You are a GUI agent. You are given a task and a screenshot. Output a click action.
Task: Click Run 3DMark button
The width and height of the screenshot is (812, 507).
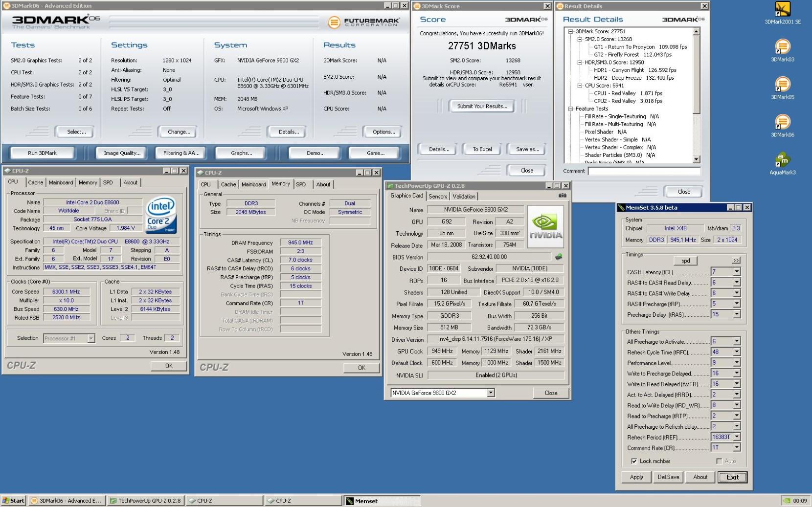(x=42, y=153)
